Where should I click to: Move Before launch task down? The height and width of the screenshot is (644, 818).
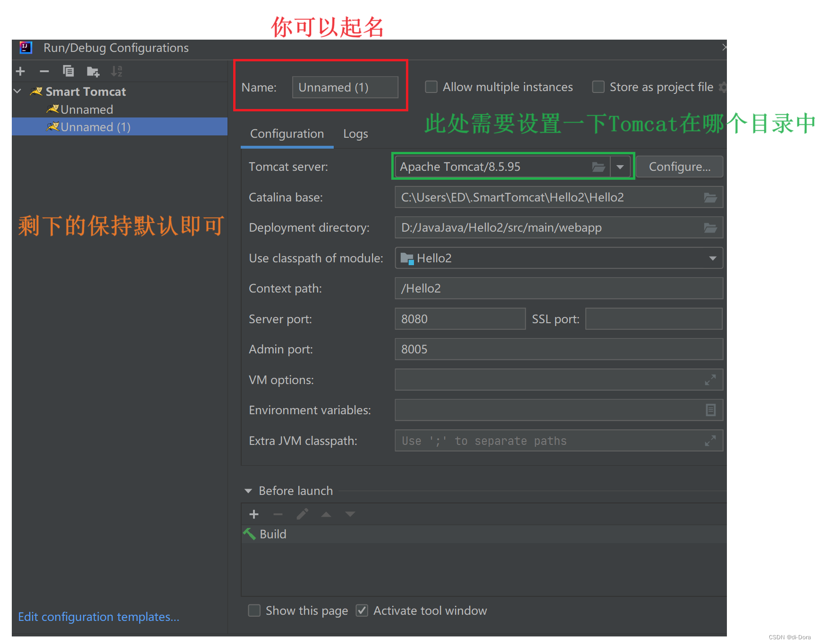(x=350, y=514)
